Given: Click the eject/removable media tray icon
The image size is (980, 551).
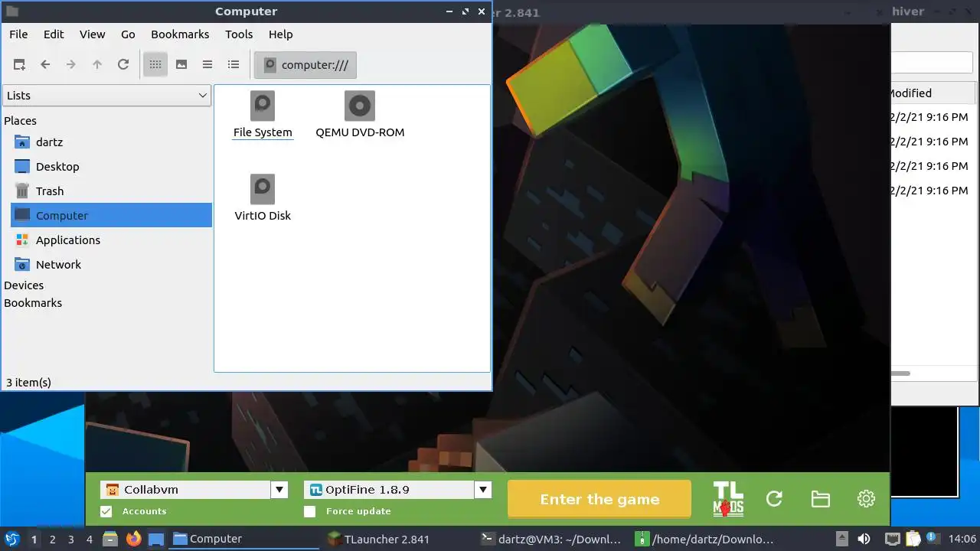Looking at the screenshot, I should [841, 539].
